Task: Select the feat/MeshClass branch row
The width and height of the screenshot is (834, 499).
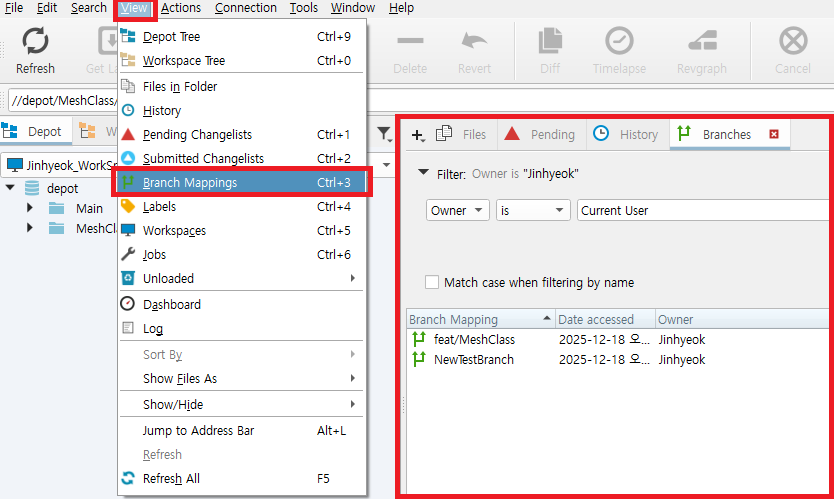Action: pyautogui.click(x=617, y=339)
